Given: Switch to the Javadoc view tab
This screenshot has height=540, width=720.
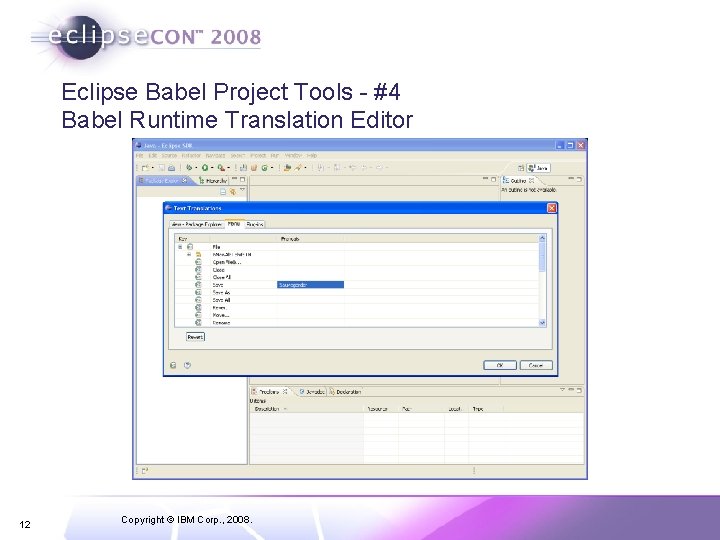Looking at the screenshot, I should [312, 392].
